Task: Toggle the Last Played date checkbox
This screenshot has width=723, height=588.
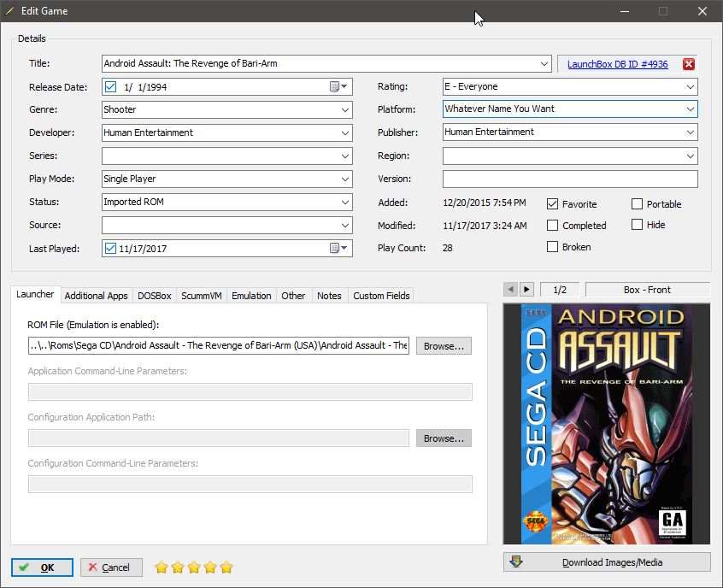Action: (x=110, y=248)
